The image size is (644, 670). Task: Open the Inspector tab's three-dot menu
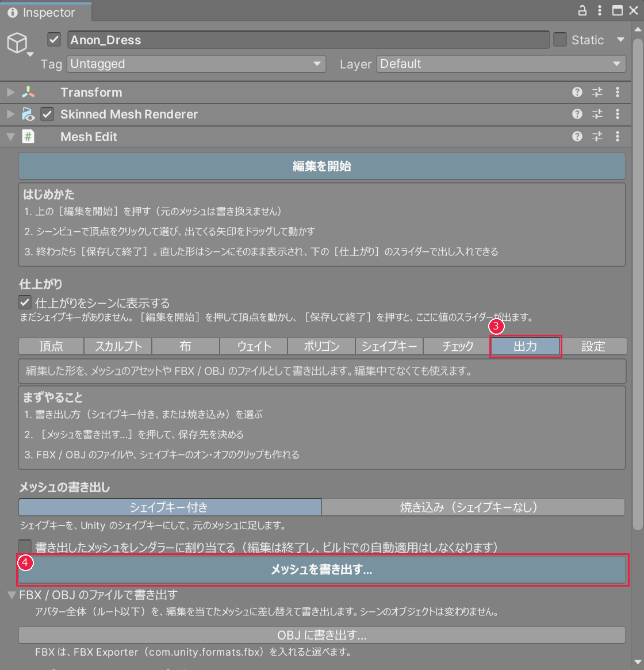[x=600, y=11]
